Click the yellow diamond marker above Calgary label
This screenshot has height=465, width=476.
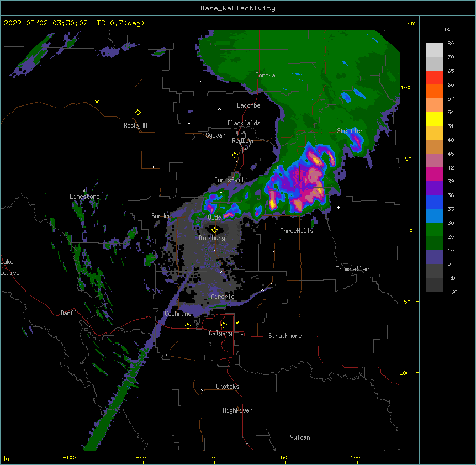(224, 325)
